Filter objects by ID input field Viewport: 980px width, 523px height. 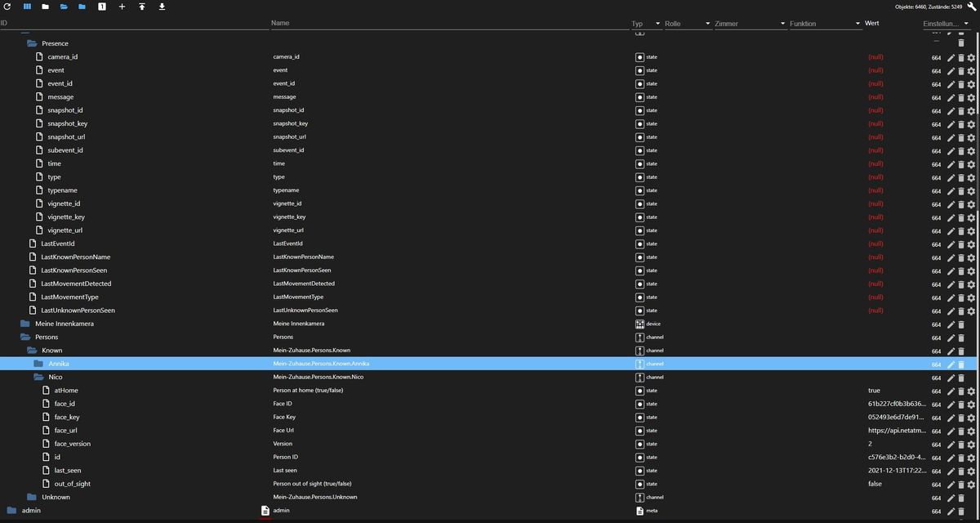point(135,24)
